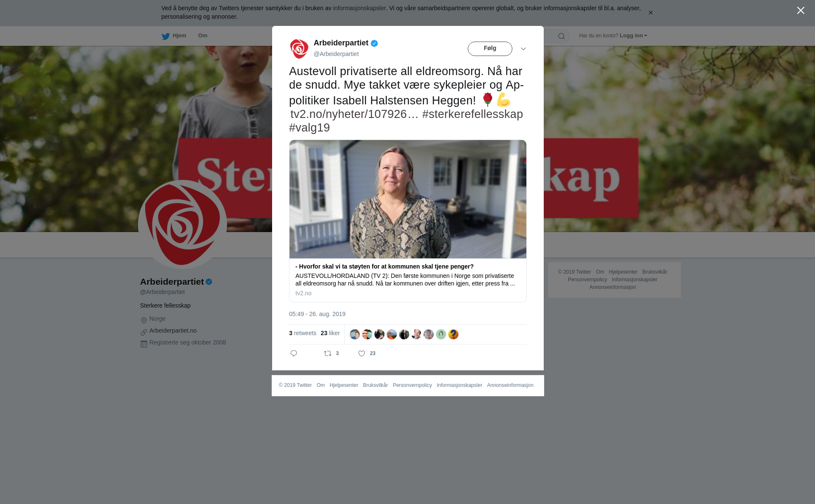The height and width of the screenshot is (504, 815).
Task: Open the #valg19 hashtag
Action: click(x=309, y=128)
